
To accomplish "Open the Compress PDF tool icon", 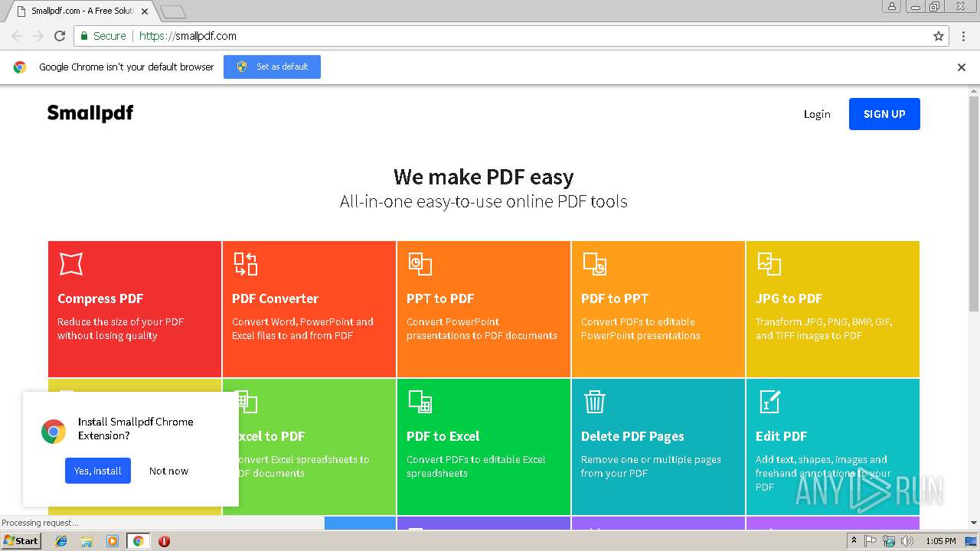I will pyautogui.click(x=70, y=264).
